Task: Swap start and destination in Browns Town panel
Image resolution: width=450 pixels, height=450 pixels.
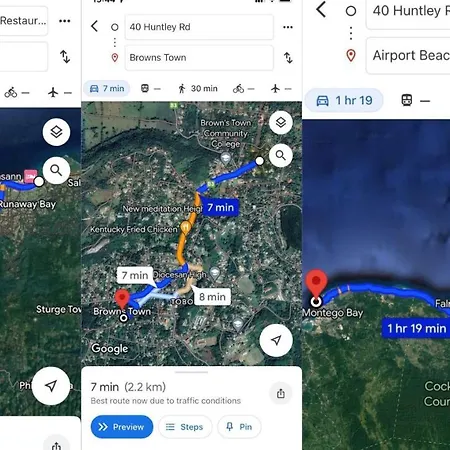Action: (288, 58)
